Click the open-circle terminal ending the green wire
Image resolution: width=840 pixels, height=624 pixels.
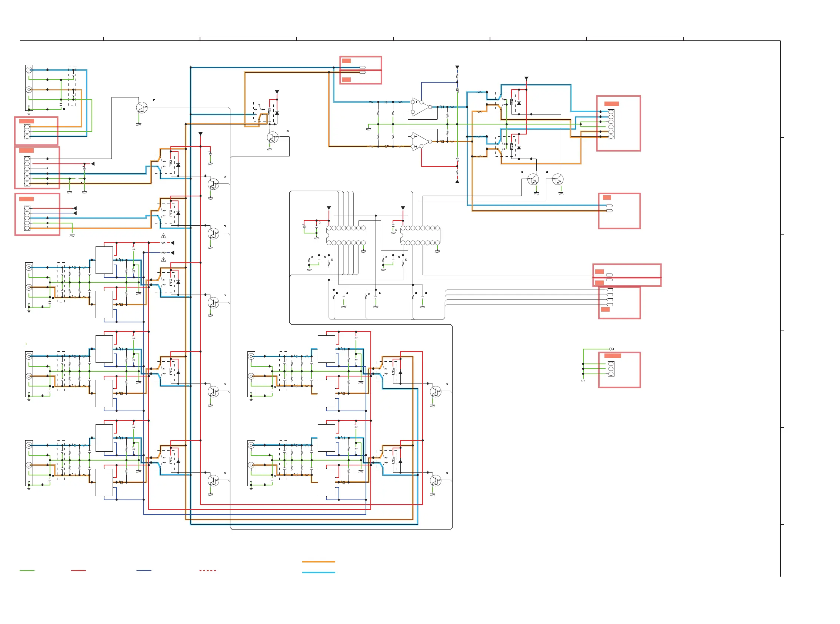click(611, 349)
